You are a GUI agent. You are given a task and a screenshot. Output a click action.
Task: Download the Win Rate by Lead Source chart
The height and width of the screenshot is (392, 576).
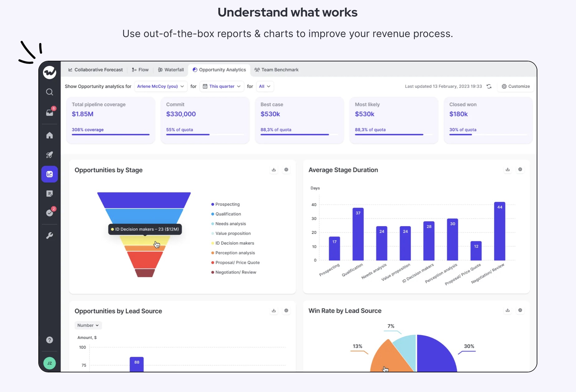(508, 310)
